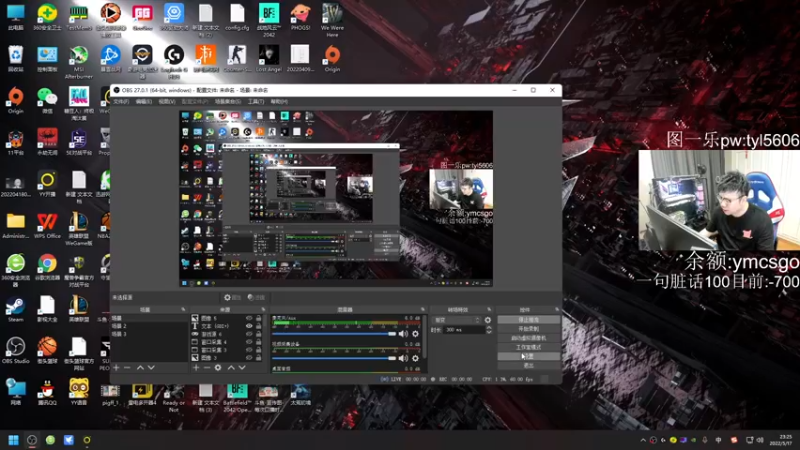Open the 工具 (Tools) menu

click(255, 101)
